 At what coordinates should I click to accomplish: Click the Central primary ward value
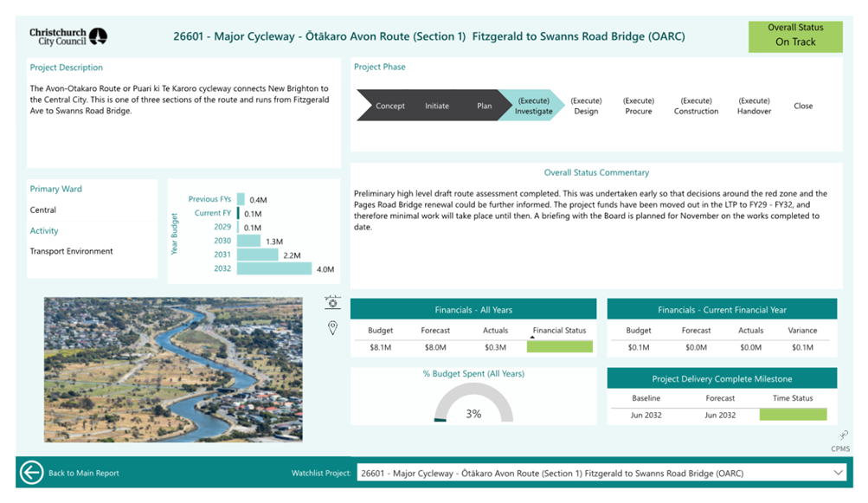(42, 210)
